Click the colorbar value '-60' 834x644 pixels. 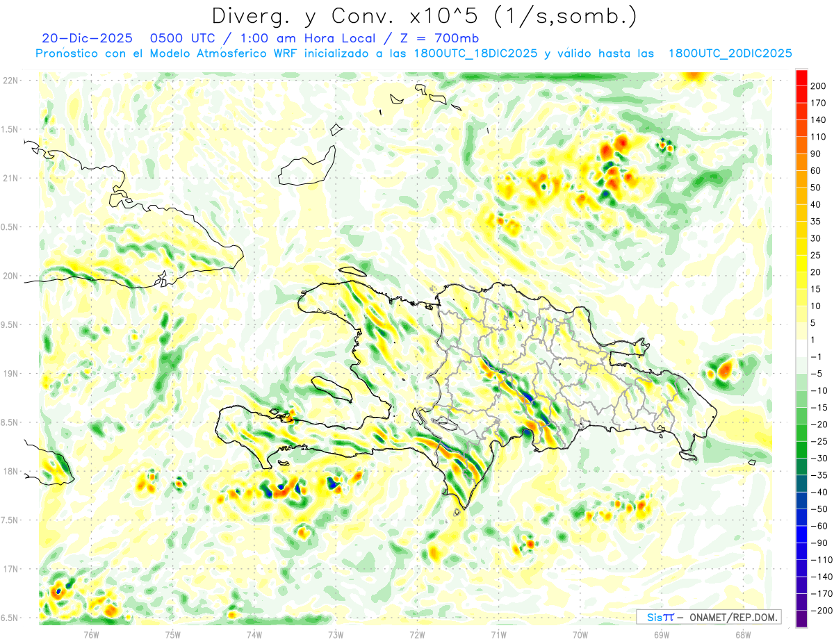(820, 527)
